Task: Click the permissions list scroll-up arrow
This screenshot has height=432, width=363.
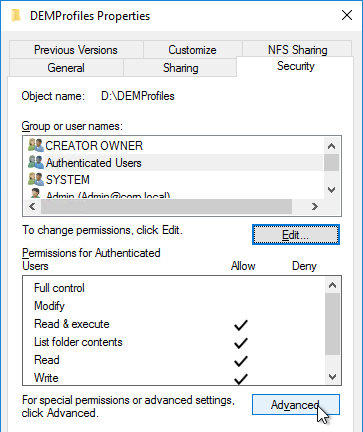Action: point(332,285)
